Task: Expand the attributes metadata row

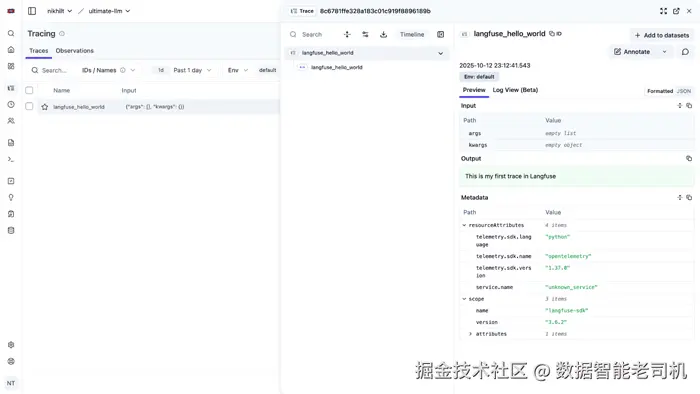Action: [x=471, y=334]
